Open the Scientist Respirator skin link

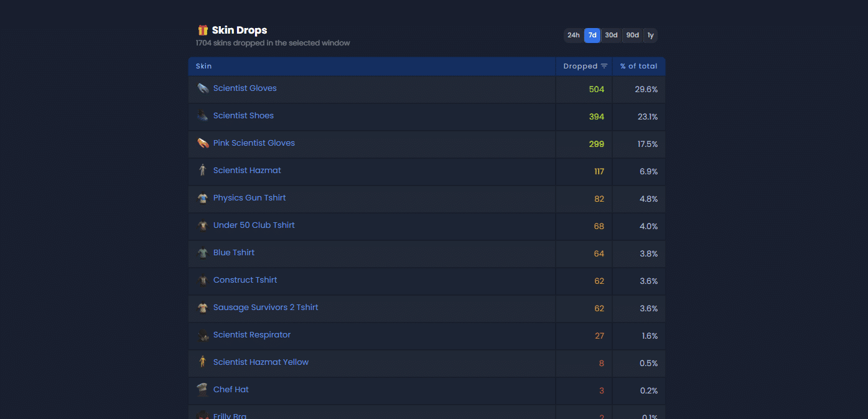coord(252,335)
